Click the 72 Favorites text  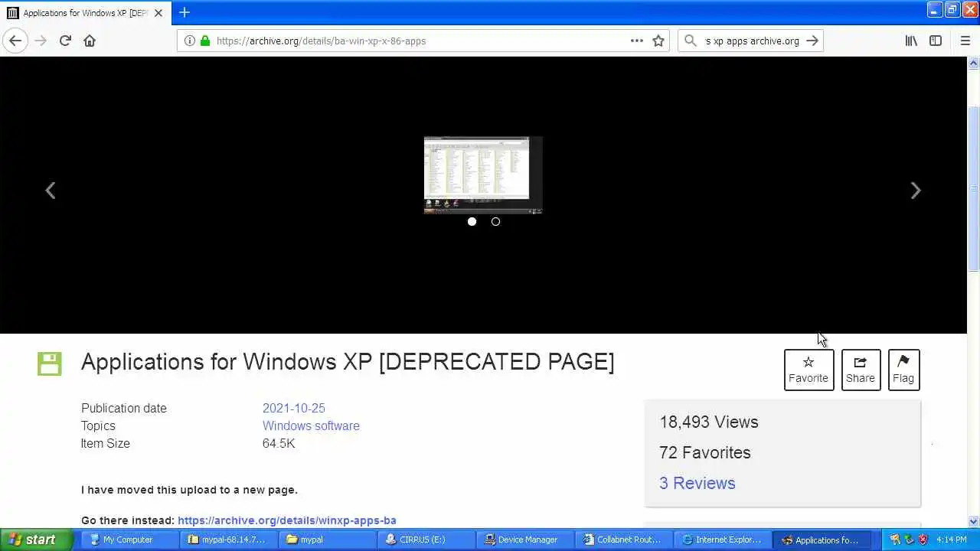click(x=705, y=452)
